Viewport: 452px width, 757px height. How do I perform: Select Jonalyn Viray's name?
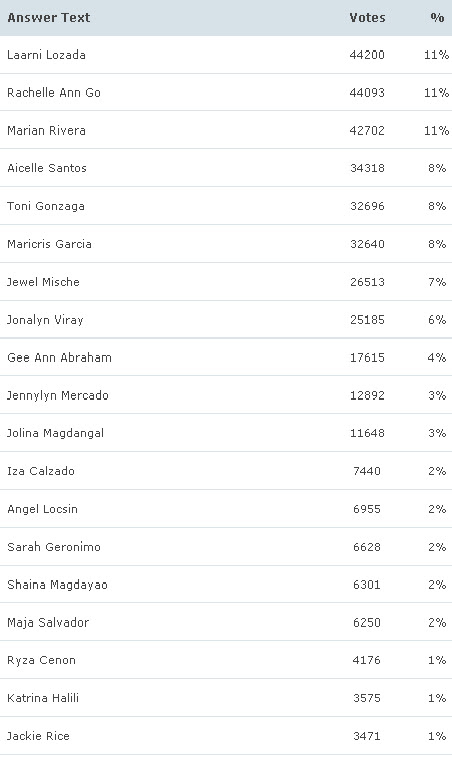(x=45, y=320)
